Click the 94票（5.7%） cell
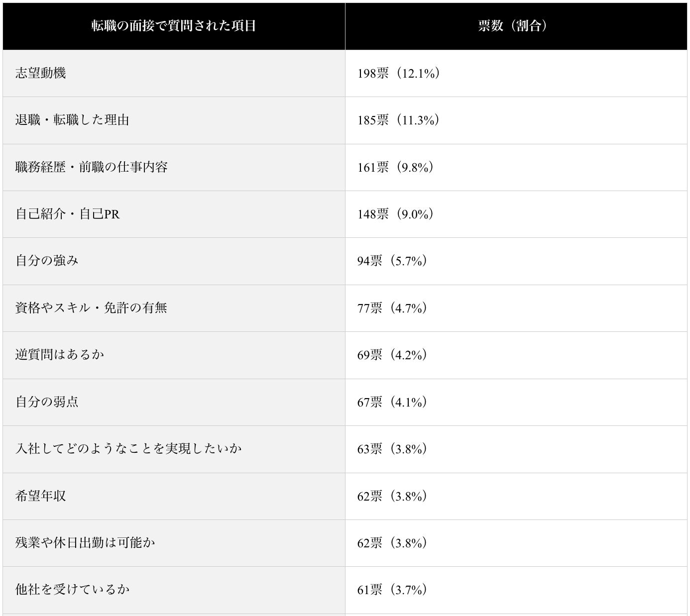690x616 pixels. click(x=392, y=261)
